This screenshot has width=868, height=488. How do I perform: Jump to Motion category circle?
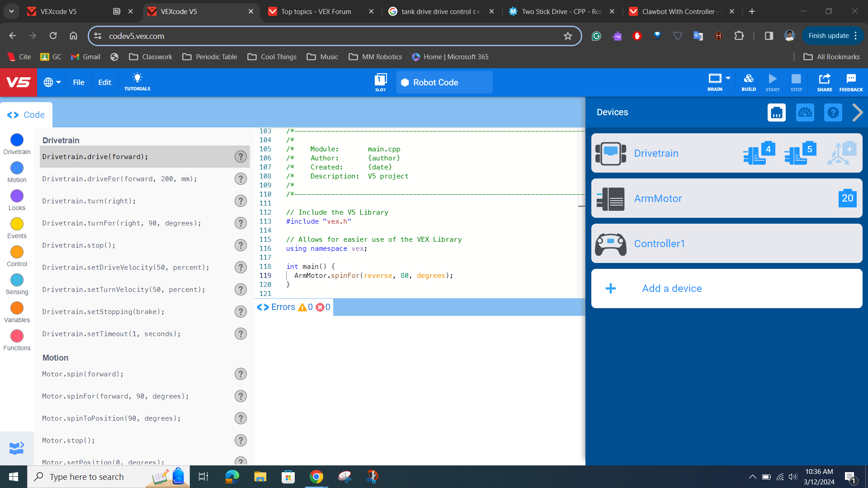coord(17,168)
